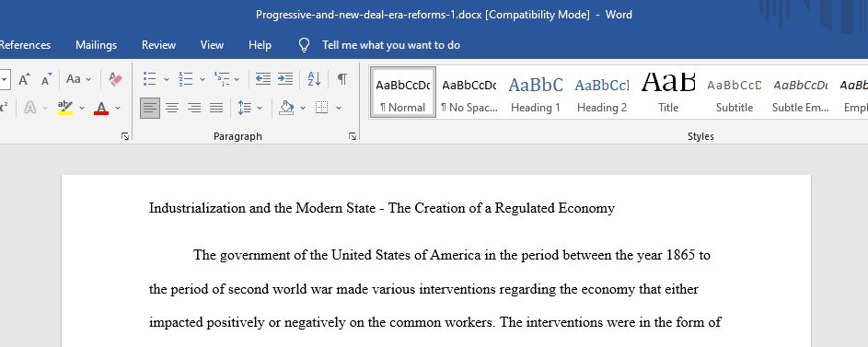Toggle Show/Hide paragraph marks
This screenshot has width=868, height=347.
(342, 79)
